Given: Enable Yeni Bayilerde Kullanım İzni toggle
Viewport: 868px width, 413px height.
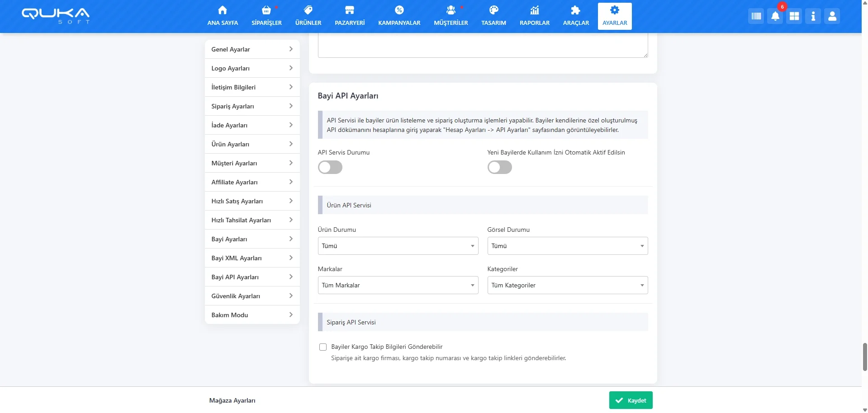Looking at the screenshot, I should click(499, 168).
